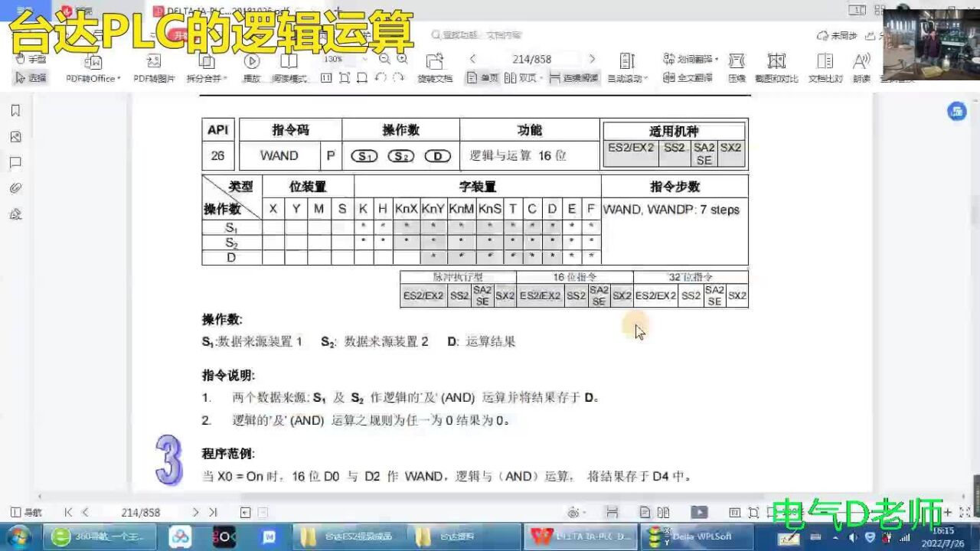Click 'WAND, WANDP: 7 steps' text
Viewport: 980px width, 551px height.
[x=671, y=209]
